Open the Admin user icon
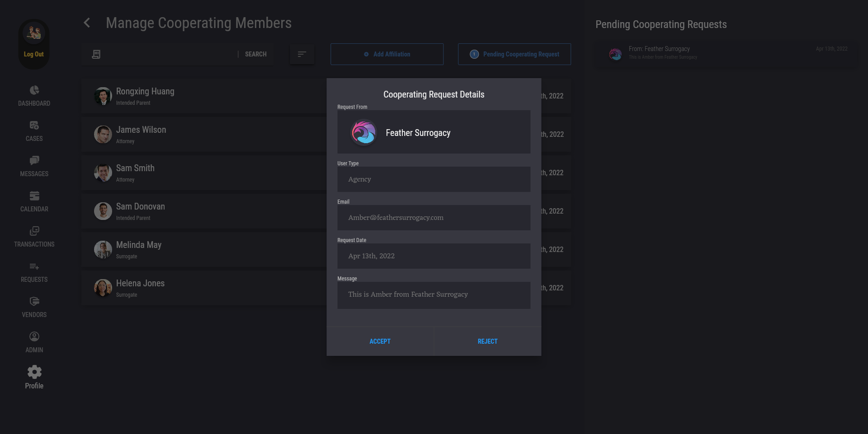The image size is (868, 434). coord(34,337)
